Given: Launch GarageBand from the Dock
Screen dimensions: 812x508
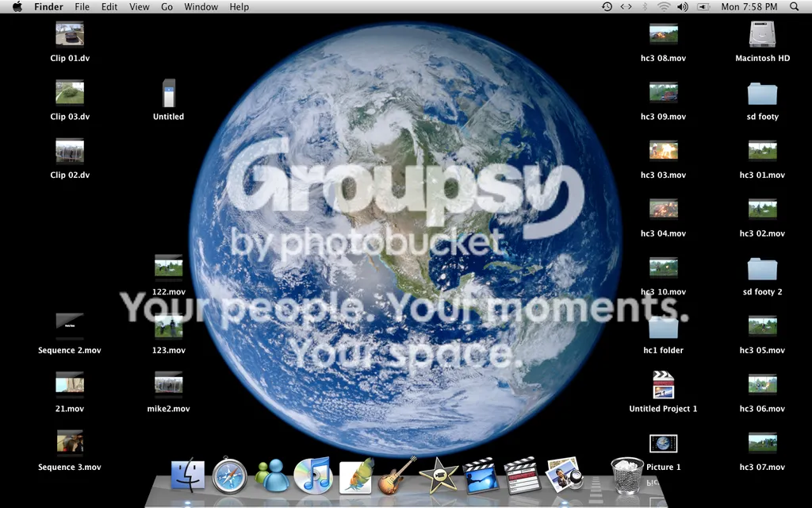Looking at the screenshot, I should 397,475.
